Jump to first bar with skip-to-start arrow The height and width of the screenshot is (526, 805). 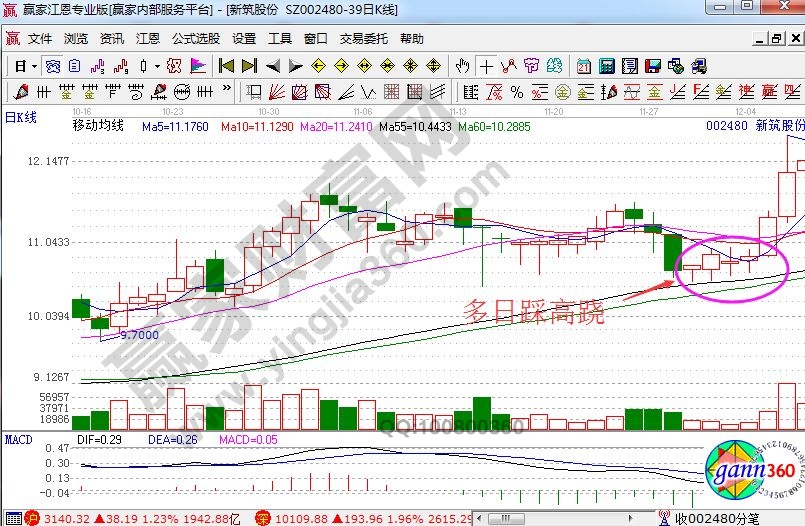pyautogui.click(x=226, y=66)
